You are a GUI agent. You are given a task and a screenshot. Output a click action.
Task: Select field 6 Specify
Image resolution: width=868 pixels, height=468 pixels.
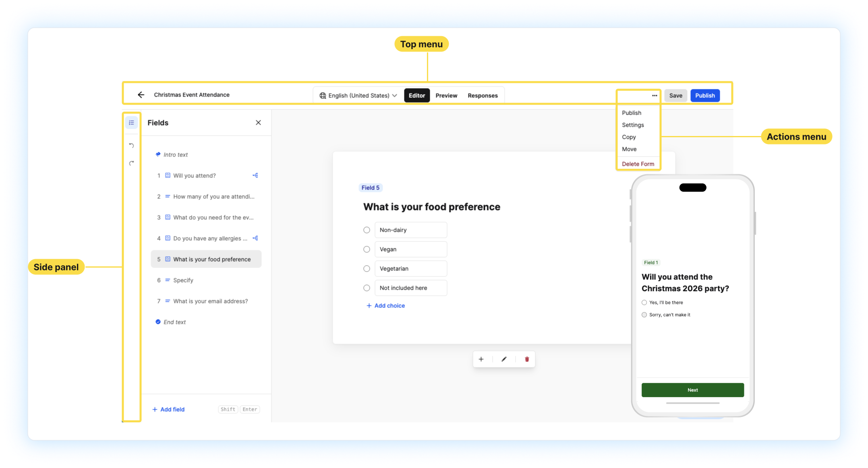(x=206, y=280)
